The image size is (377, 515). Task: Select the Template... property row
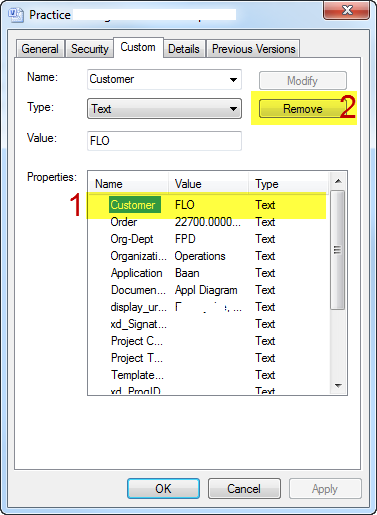pos(207,375)
